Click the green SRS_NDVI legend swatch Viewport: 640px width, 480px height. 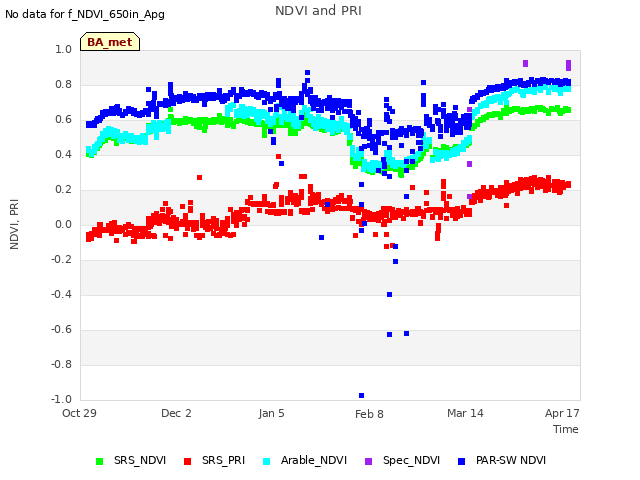click(x=99, y=461)
